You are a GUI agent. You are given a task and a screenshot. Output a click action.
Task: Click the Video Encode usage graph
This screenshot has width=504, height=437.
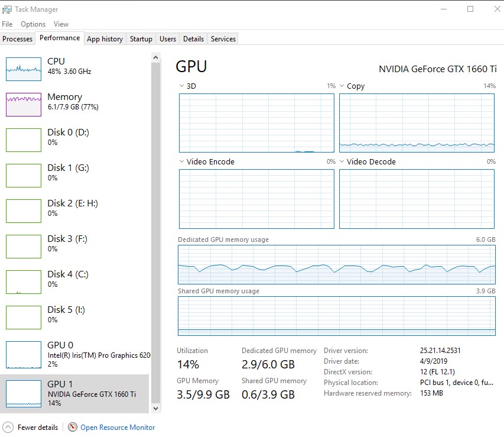click(x=256, y=199)
